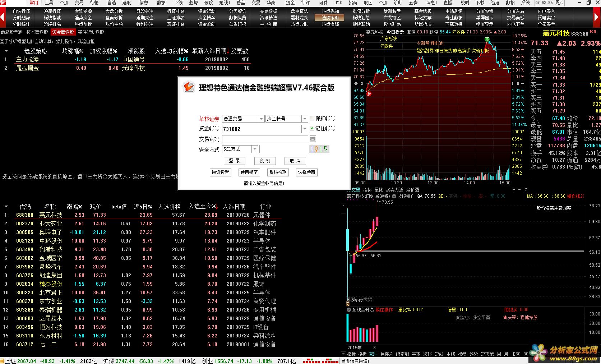Click the 1915 captcha image to refresh
This screenshot has width=601, height=364.
click(x=319, y=149)
